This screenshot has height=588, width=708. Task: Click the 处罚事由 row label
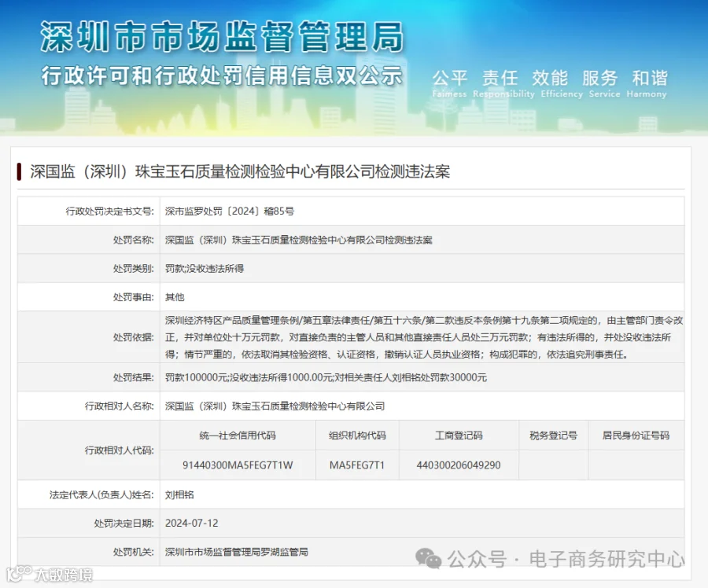[133, 297]
